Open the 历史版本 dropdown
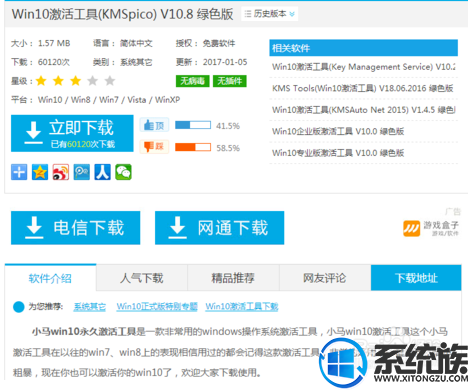The width and height of the screenshot is (468, 391). point(269,14)
